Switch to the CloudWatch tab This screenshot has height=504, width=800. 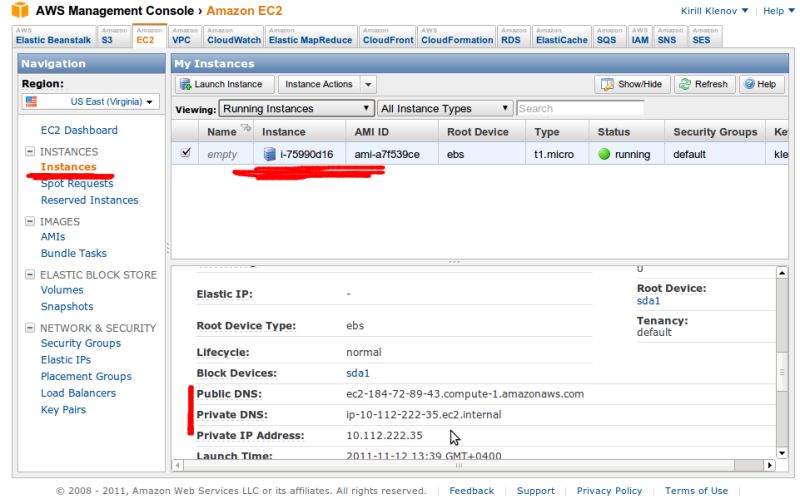[234, 37]
